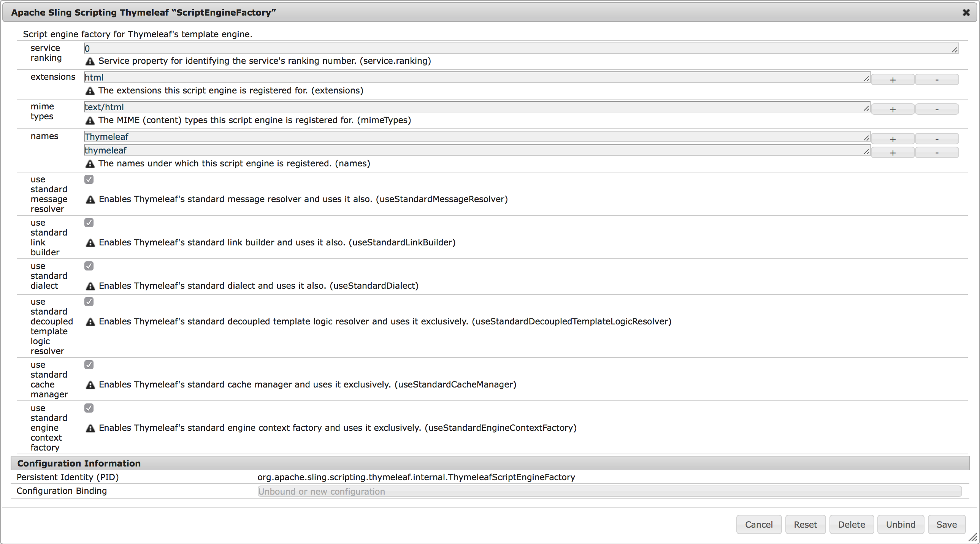
Task: Disable the use standard dialect option
Action: tap(89, 266)
